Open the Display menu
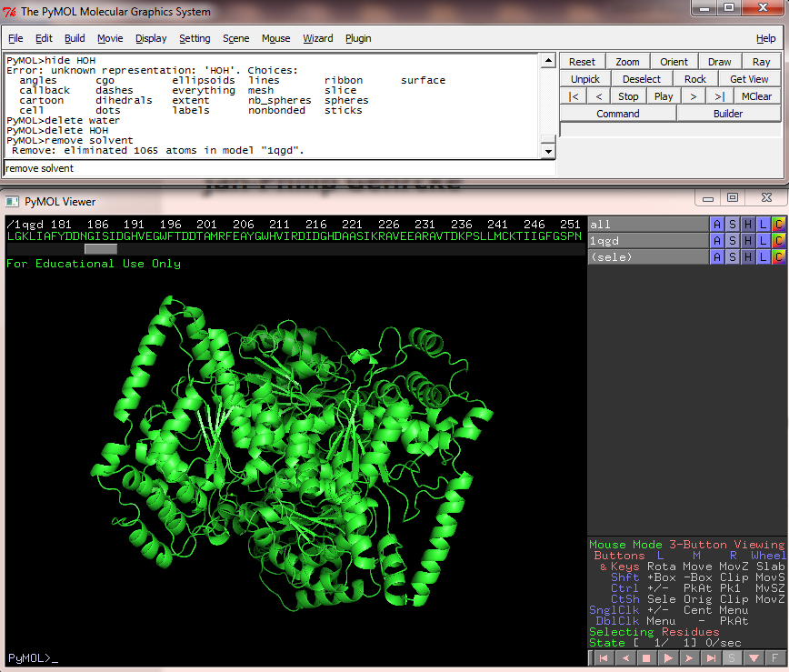Image resolution: width=789 pixels, height=672 pixels. pyautogui.click(x=151, y=38)
